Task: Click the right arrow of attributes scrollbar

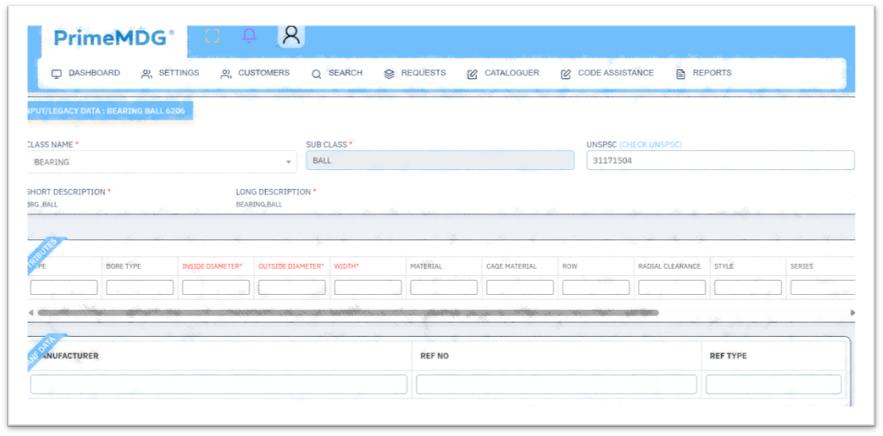Action: tap(852, 313)
